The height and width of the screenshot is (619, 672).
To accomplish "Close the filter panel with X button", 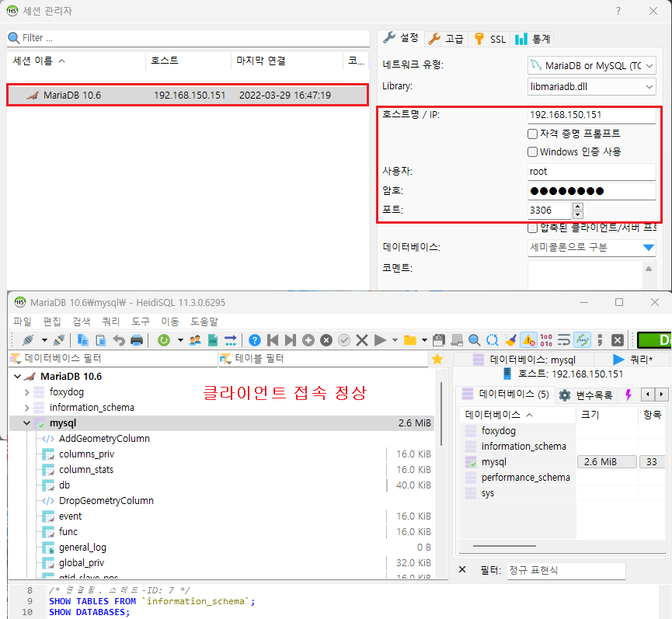I will 462,570.
